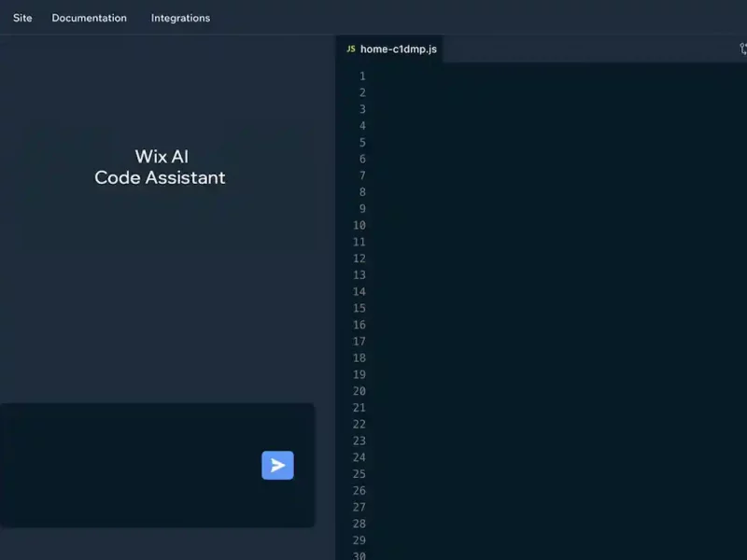Open the Documentation menu
The height and width of the screenshot is (560, 747).
tap(89, 18)
